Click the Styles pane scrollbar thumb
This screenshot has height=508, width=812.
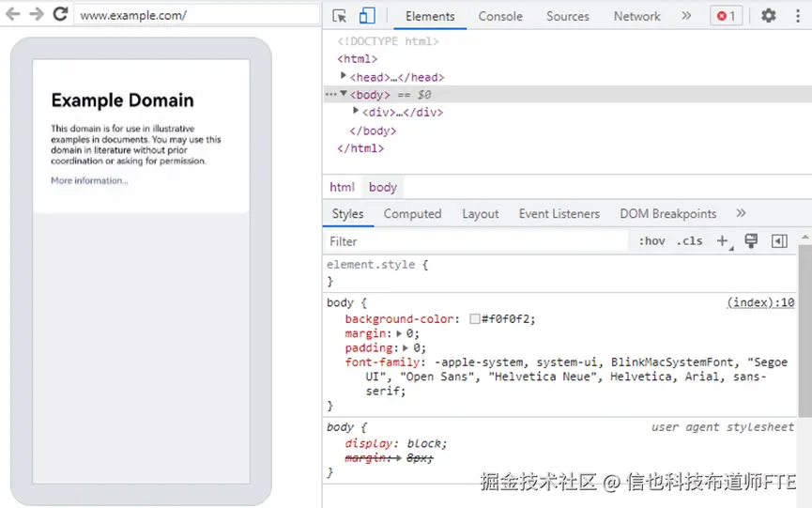pos(804,331)
